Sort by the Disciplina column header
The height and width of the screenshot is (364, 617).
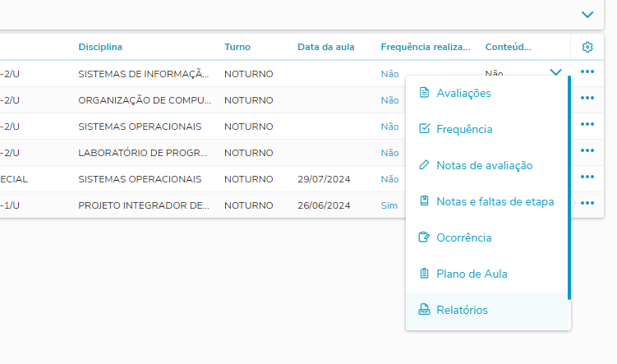[106, 47]
